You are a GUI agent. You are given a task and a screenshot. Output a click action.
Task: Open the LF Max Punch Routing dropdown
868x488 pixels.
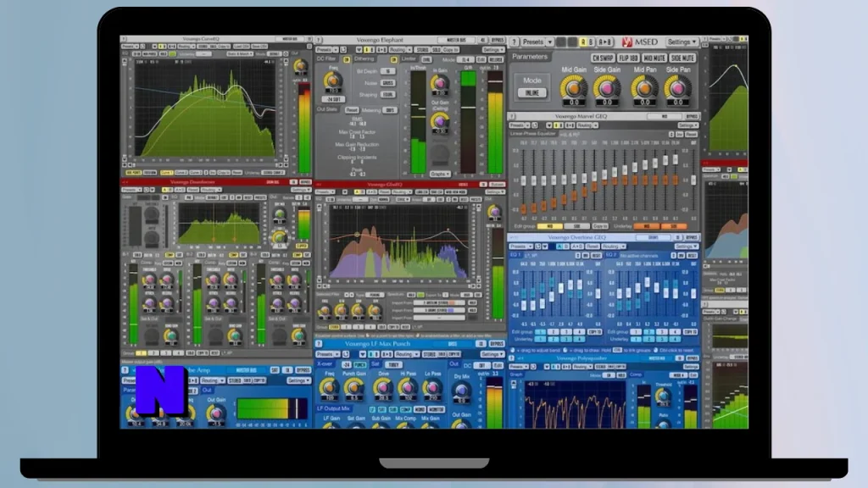[x=406, y=354]
